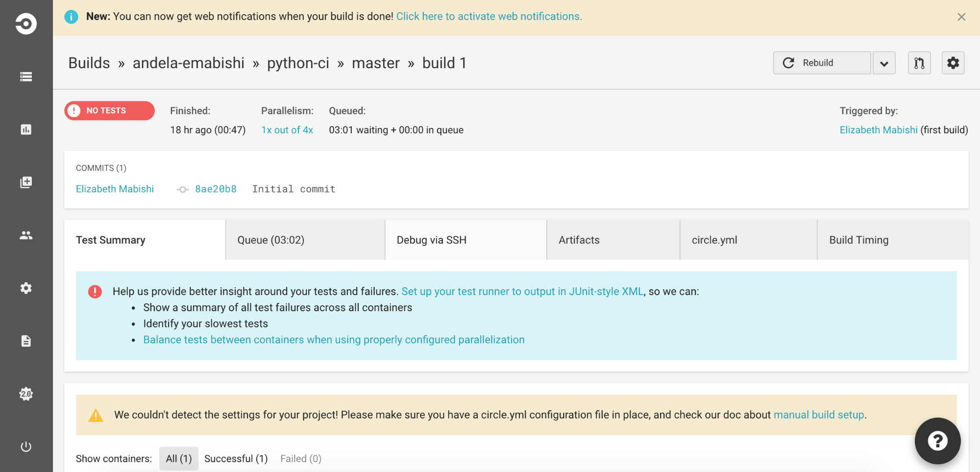The width and height of the screenshot is (980, 472).
Task: Click the 2.0 badge gear sidebar icon
Action: pos(26,394)
